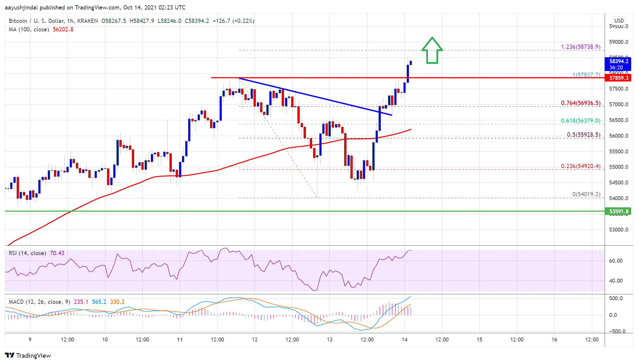Click the date 11 marker on time axis
This screenshot has width=638, height=364.
pyautogui.click(x=180, y=339)
